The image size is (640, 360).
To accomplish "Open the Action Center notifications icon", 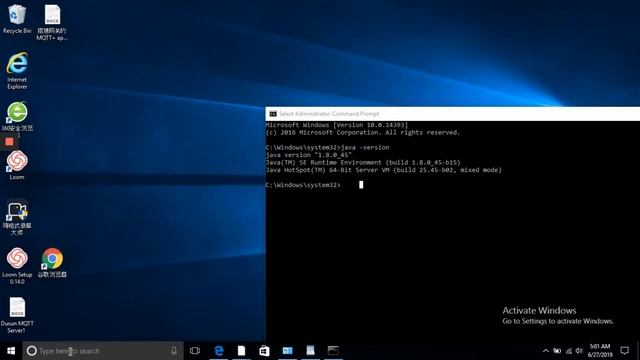I will pyautogui.click(x=624, y=351).
